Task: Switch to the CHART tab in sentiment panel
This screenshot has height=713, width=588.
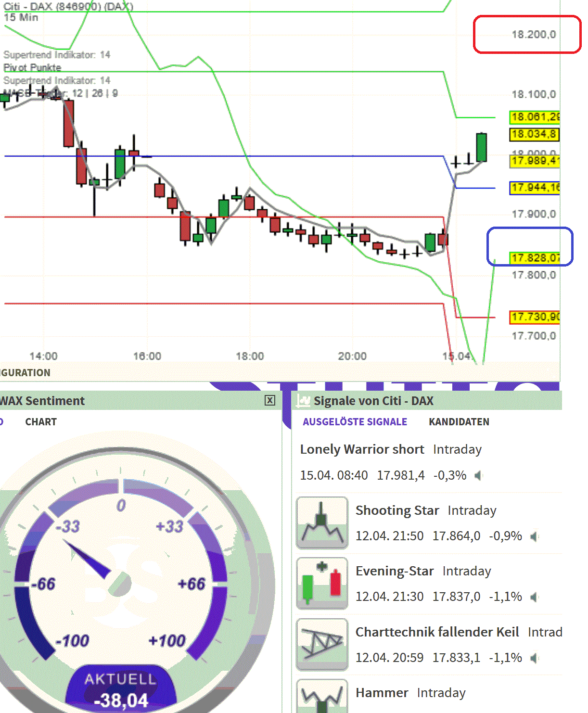Action: click(x=41, y=422)
